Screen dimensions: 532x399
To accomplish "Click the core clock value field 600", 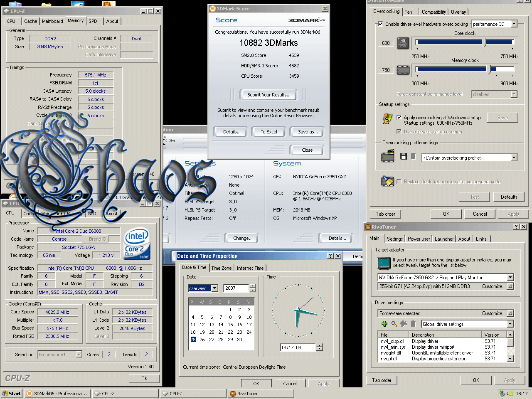I will click(386, 43).
